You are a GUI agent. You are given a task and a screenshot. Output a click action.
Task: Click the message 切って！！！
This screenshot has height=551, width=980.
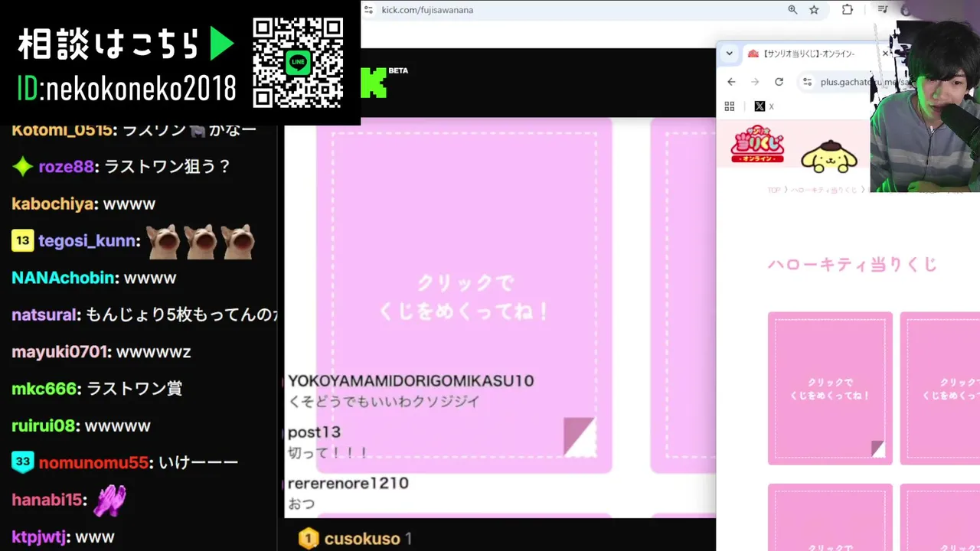pyautogui.click(x=328, y=453)
